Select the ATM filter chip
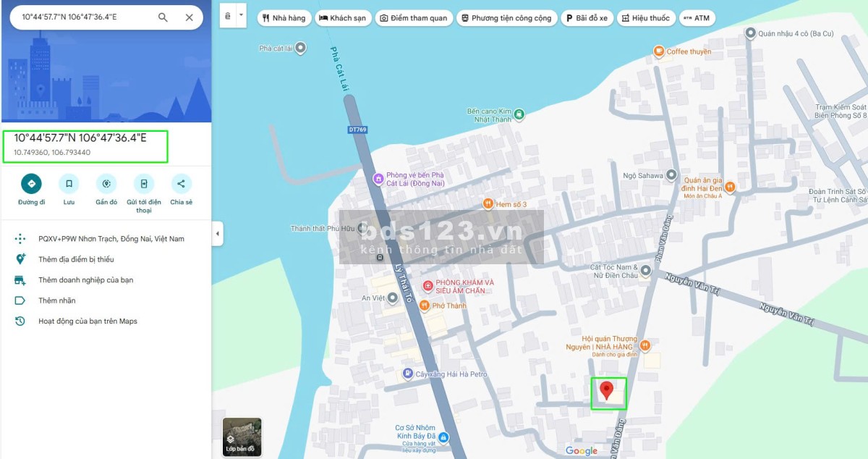The width and height of the screenshot is (868, 459). (697, 18)
